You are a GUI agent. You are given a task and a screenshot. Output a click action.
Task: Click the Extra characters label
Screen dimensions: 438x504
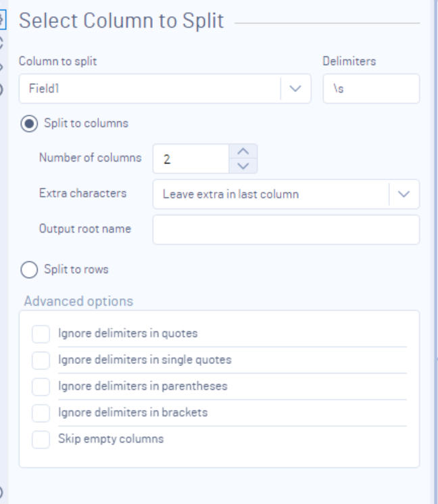[x=83, y=193]
